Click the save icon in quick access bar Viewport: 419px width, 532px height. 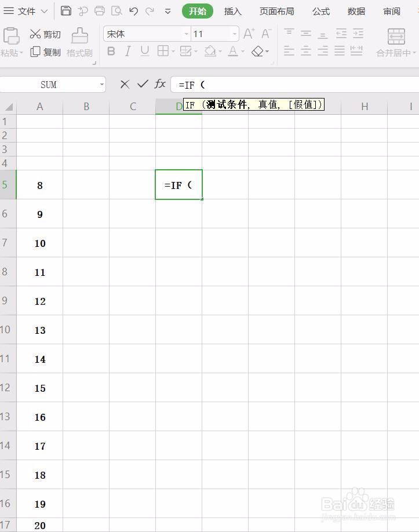pyautogui.click(x=66, y=11)
